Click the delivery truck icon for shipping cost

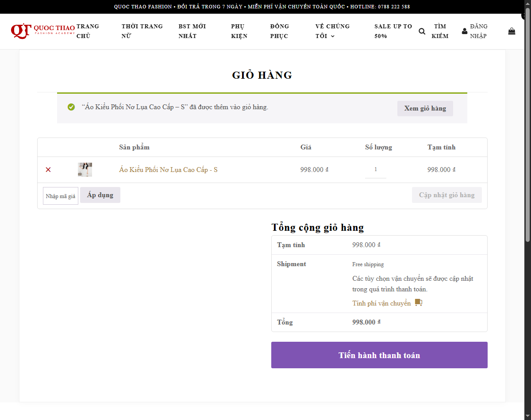[x=419, y=303]
